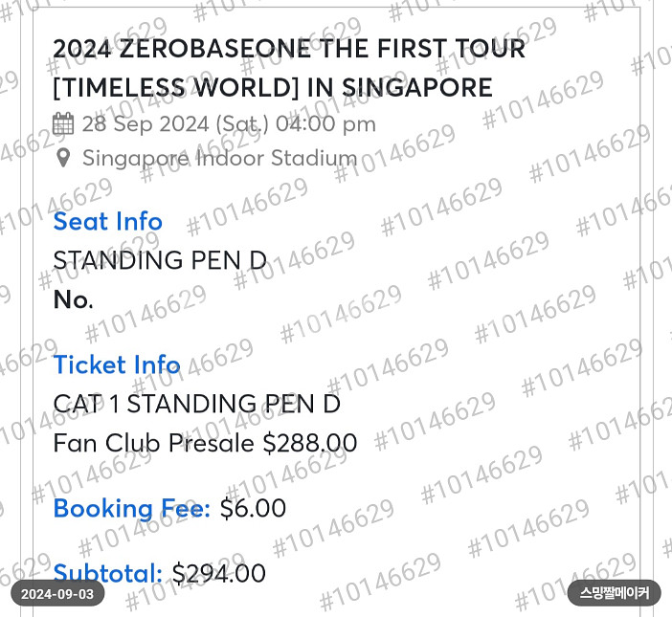Click the Ticket Info heading
Image resolution: width=672 pixels, height=617 pixels.
point(117,364)
